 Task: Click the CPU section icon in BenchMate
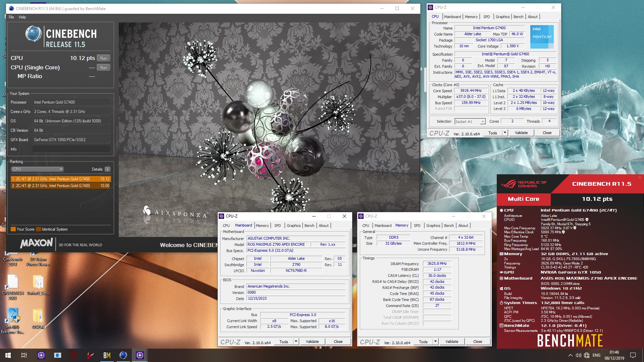pos(501,210)
